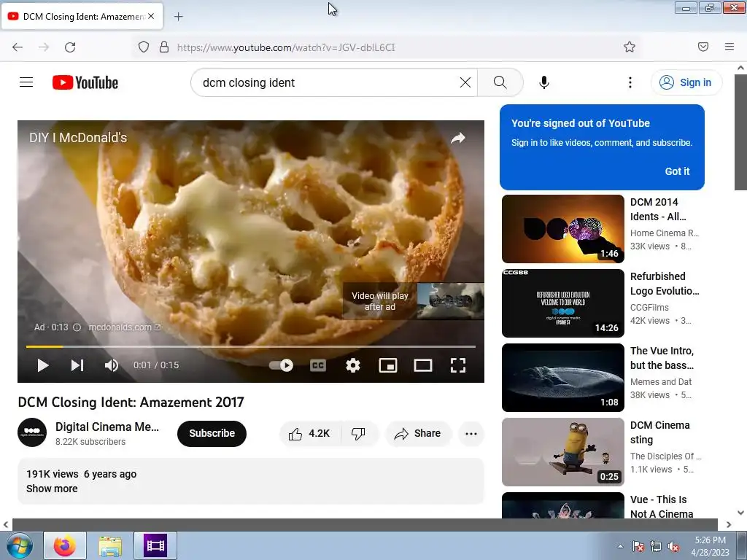Run search with magnifying glass button
Image resolution: width=747 pixels, height=560 pixels.
(x=500, y=82)
